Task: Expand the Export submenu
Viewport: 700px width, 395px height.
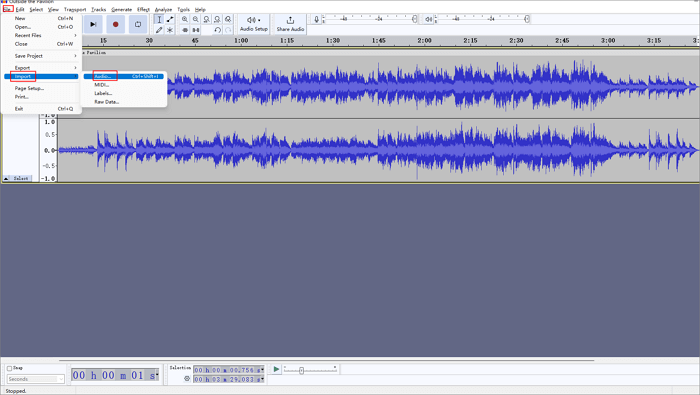Action: pyautogui.click(x=42, y=68)
